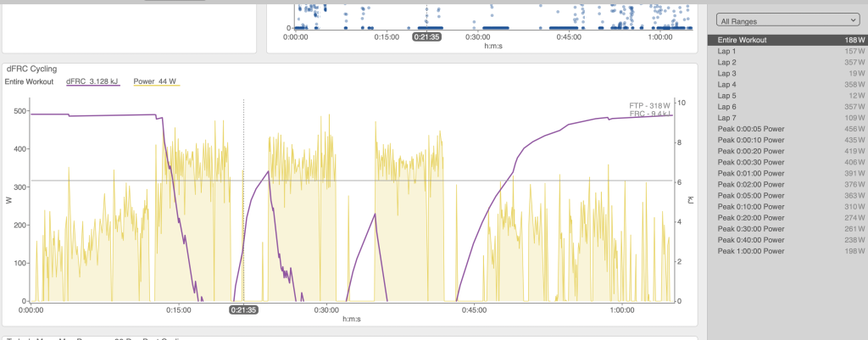Viewport: 868px width, 340px height.
Task: Choose Lap 7 range
Action: tap(787, 117)
